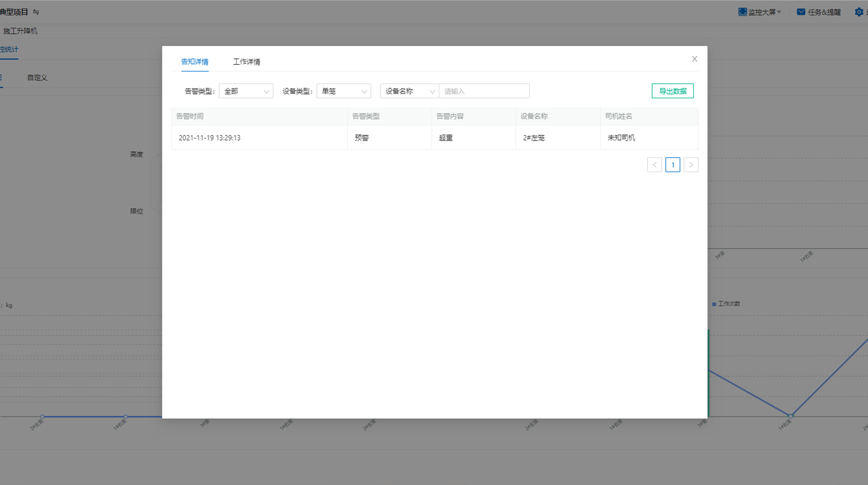The height and width of the screenshot is (485, 868).
Task: Click the 请输入 search input field
Action: (x=484, y=91)
